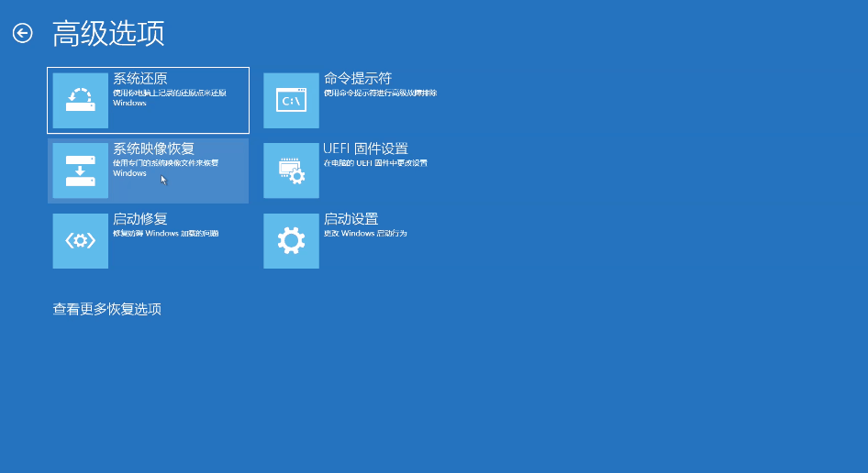Select the 系统还原 title text
The height and width of the screenshot is (473, 868).
click(x=139, y=79)
